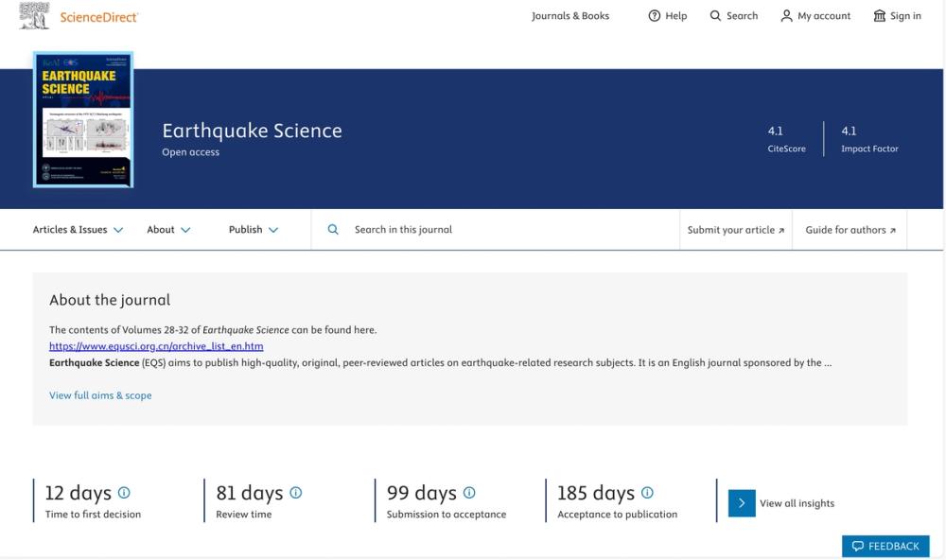Click the info icon next to 185 days
Image resolution: width=946 pixels, height=560 pixels.
(647, 493)
